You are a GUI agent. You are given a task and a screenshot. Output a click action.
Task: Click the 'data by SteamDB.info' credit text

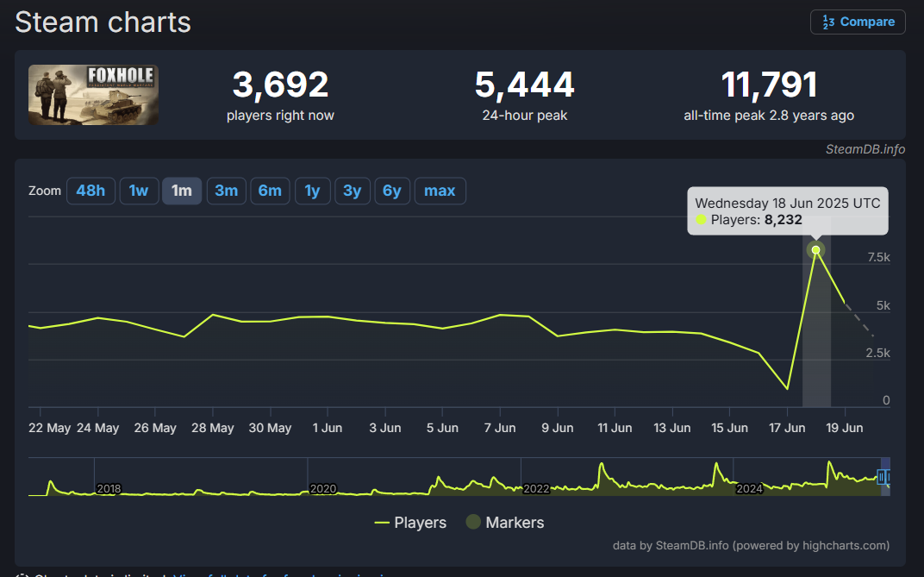tap(751, 546)
